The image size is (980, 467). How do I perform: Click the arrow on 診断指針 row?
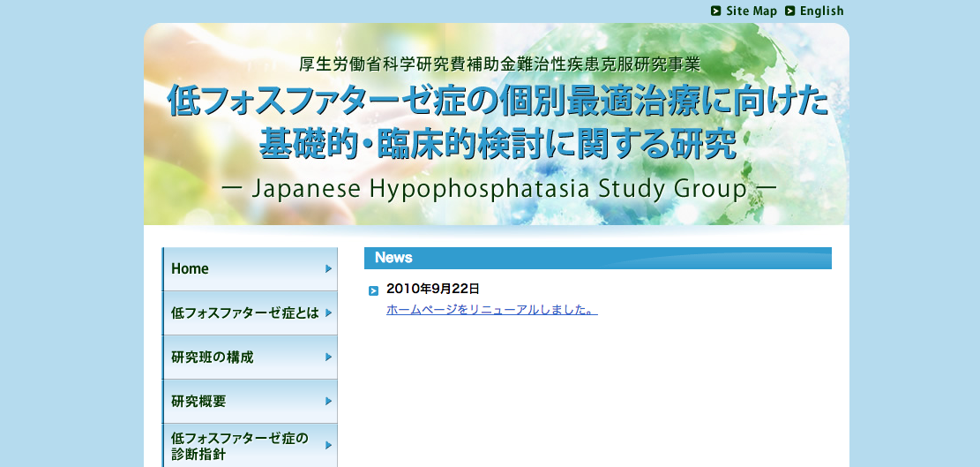329,446
